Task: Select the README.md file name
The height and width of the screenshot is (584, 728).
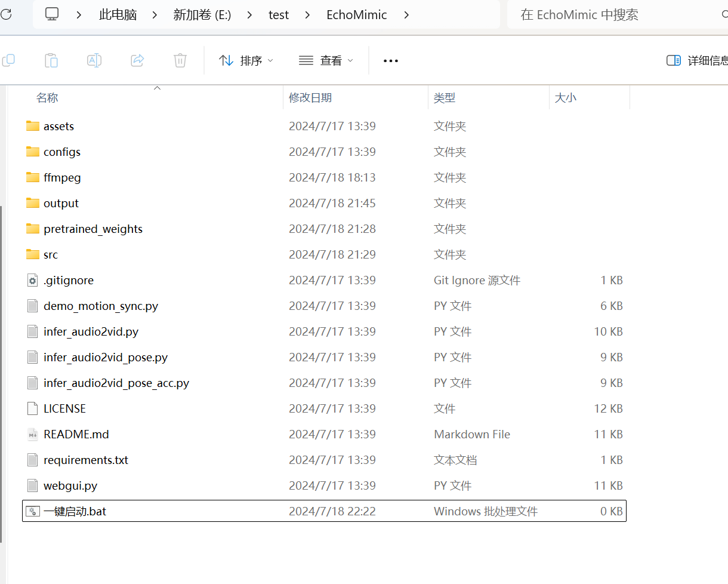Action: [76, 434]
